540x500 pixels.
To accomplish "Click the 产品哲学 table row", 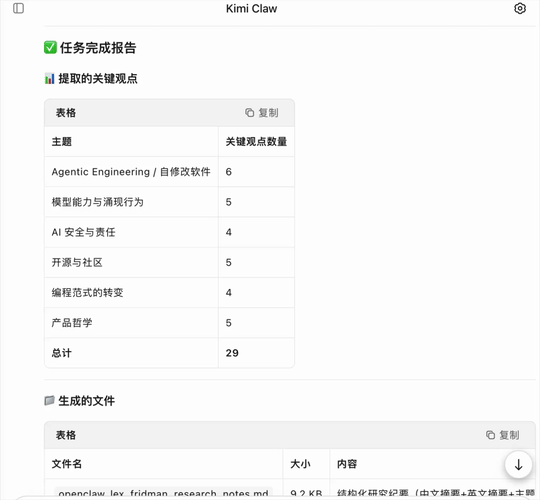I will click(169, 323).
